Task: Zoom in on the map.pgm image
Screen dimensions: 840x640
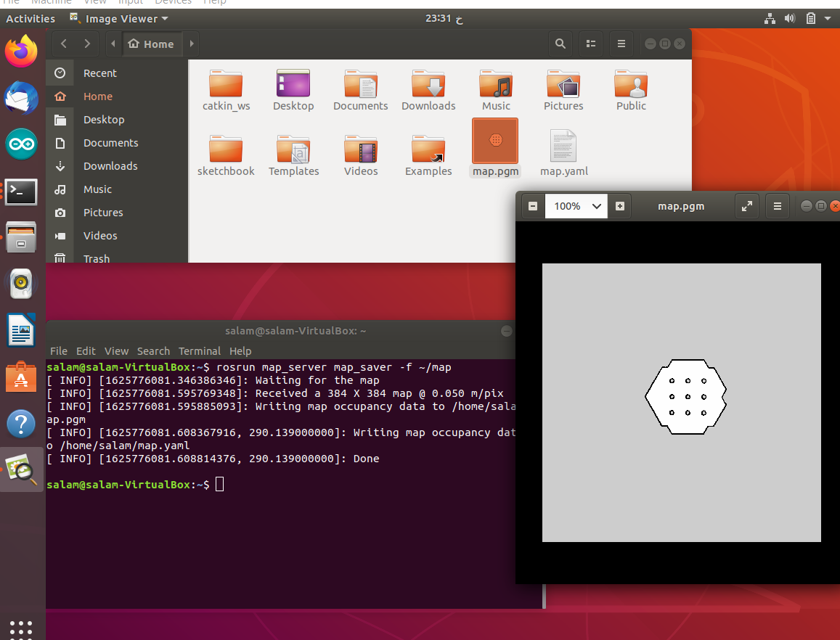Action: click(620, 205)
